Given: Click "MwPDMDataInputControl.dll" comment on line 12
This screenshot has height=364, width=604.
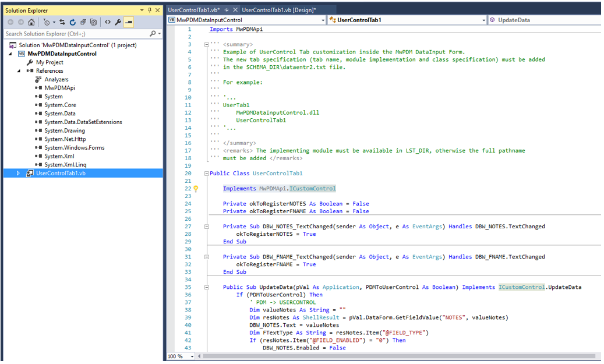Looking at the screenshot, I should [x=277, y=113].
